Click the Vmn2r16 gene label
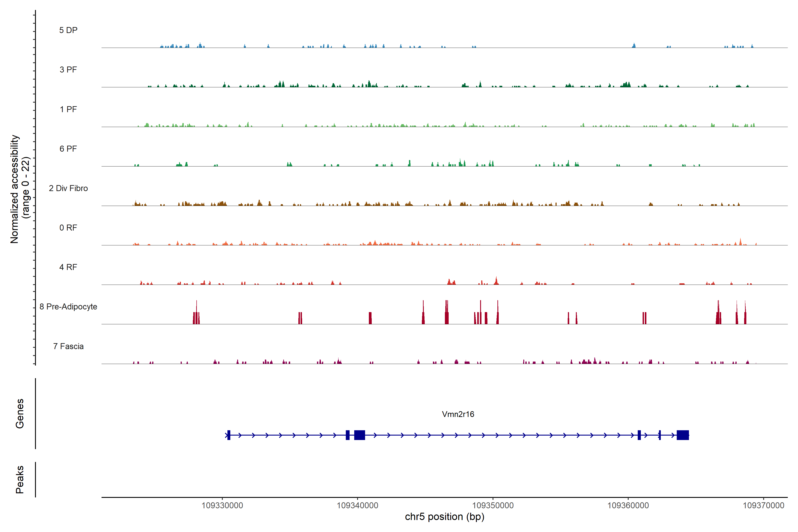The image size is (798, 532). click(458, 414)
